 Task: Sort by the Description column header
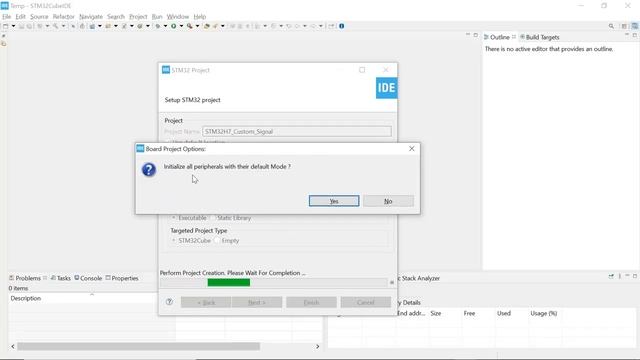point(25,298)
